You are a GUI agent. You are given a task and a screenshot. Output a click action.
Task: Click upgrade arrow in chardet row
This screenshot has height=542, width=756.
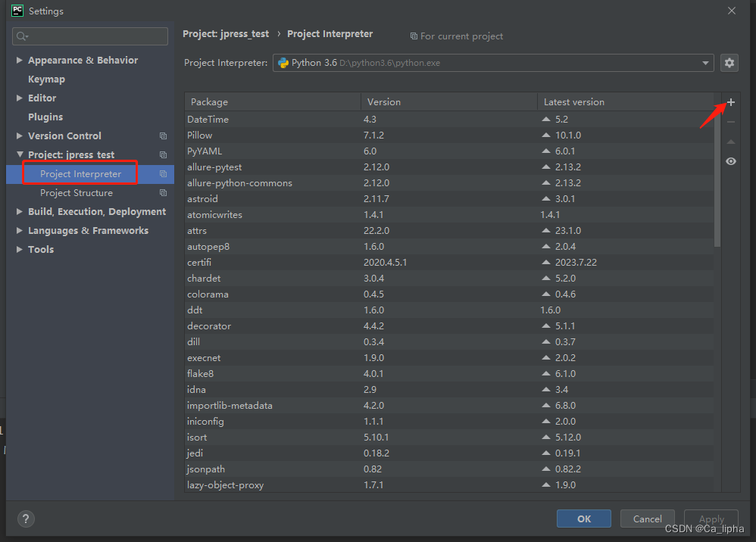click(x=545, y=278)
